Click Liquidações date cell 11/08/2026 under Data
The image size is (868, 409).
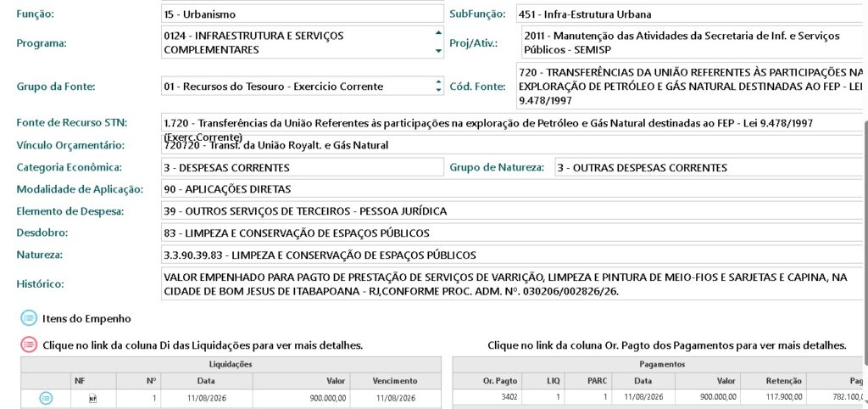207,398
